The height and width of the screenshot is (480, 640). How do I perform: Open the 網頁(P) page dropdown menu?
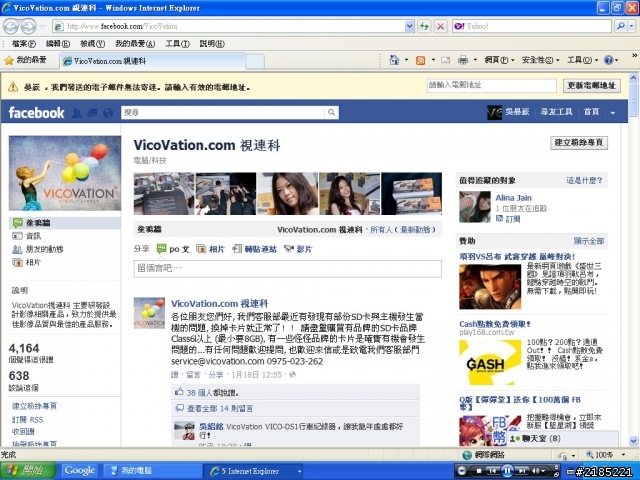[499, 60]
